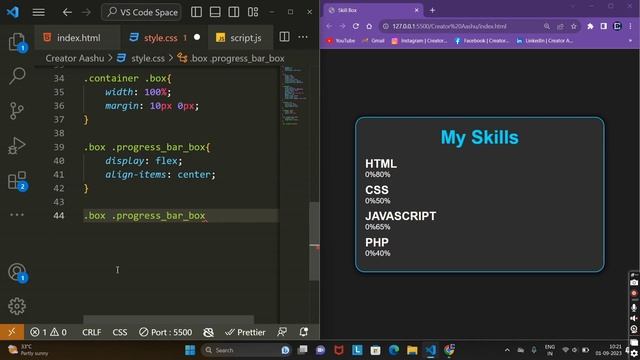Image resolution: width=640 pixels, height=360 pixels.
Task: Select the Skill Box browser tab
Action: point(373,10)
